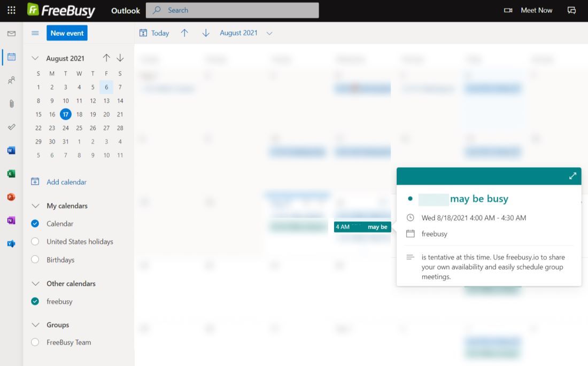588x366 pixels.
Task: Click the Meet Now link
Action: [x=536, y=11]
